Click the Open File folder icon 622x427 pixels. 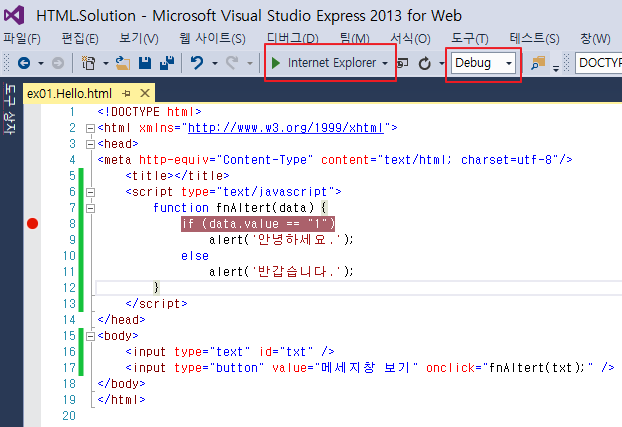(123, 63)
